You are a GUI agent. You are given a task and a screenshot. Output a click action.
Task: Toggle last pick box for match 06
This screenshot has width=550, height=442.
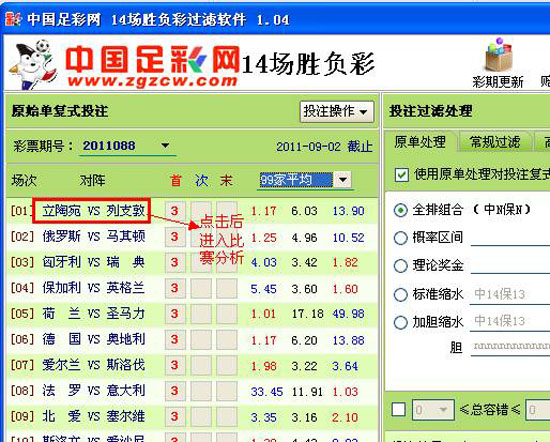[227, 340]
